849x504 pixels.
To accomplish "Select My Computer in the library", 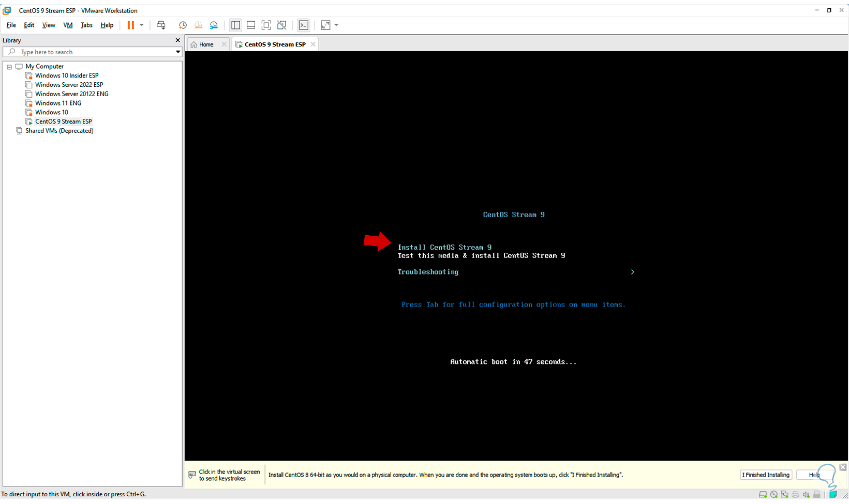I will 44,66.
